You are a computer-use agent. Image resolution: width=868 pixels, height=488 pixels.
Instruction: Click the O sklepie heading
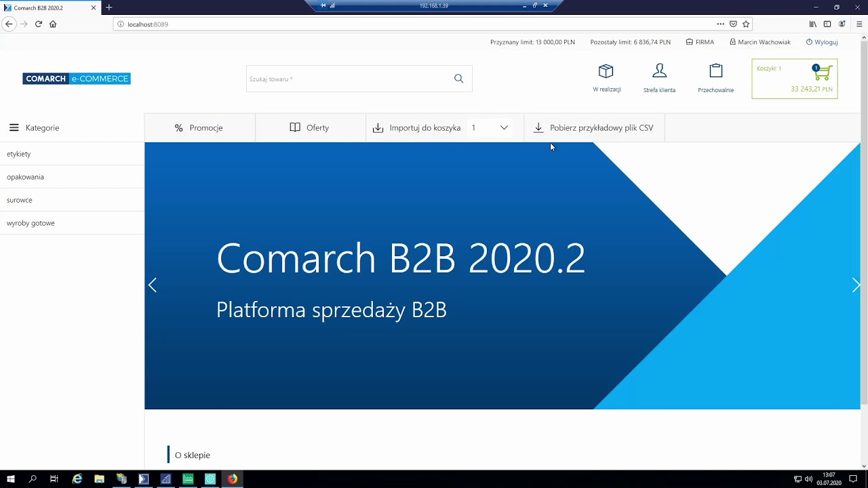193,455
